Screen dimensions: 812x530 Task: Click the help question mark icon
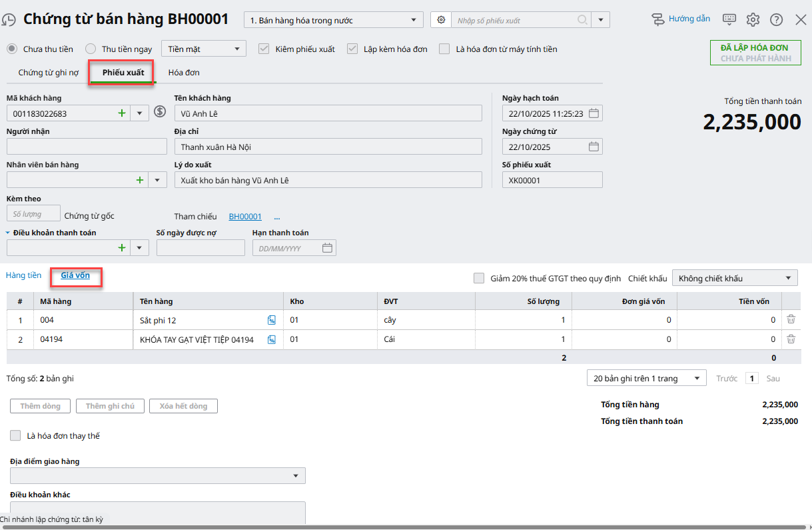click(x=776, y=19)
